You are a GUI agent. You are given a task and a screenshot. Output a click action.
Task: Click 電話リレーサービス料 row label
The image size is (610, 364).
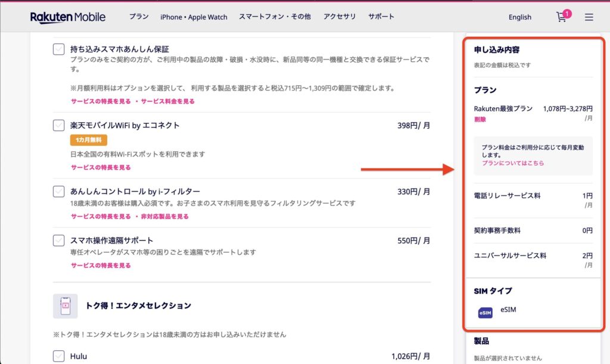coord(507,195)
